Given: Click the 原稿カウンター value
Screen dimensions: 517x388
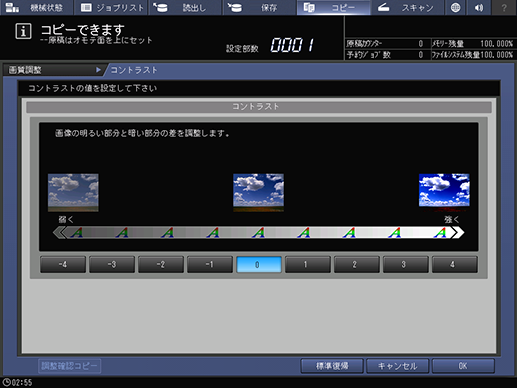Looking at the screenshot, I should 421,44.
